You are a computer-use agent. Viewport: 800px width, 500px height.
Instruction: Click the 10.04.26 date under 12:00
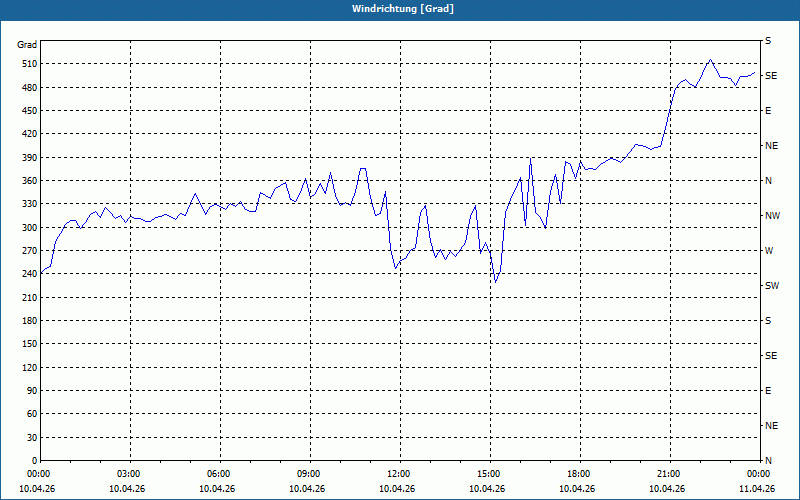[x=397, y=489]
